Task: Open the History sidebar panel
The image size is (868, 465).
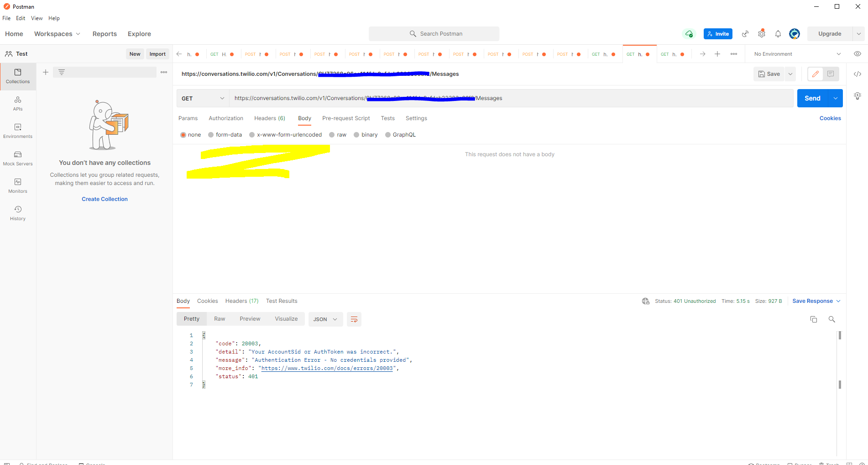Action: coord(18,213)
